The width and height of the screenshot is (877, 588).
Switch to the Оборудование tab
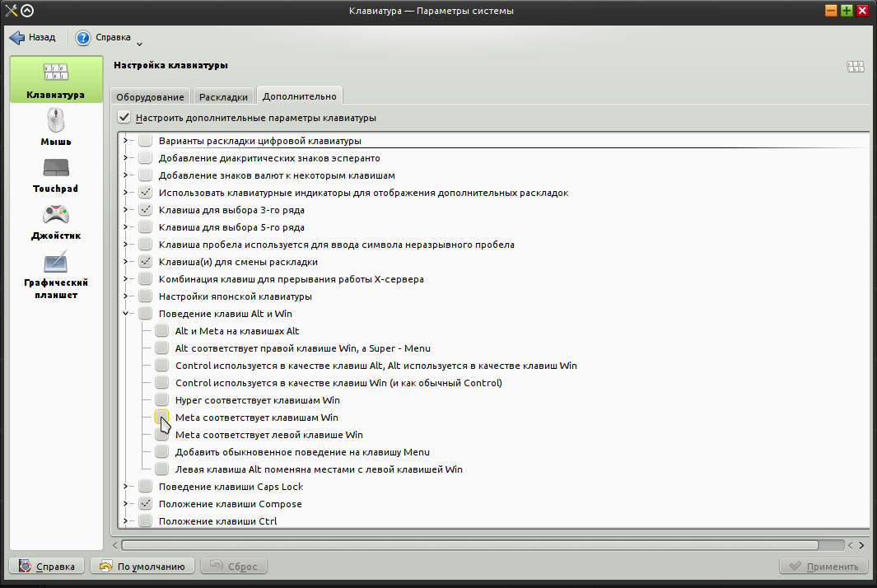click(x=150, y=96)
